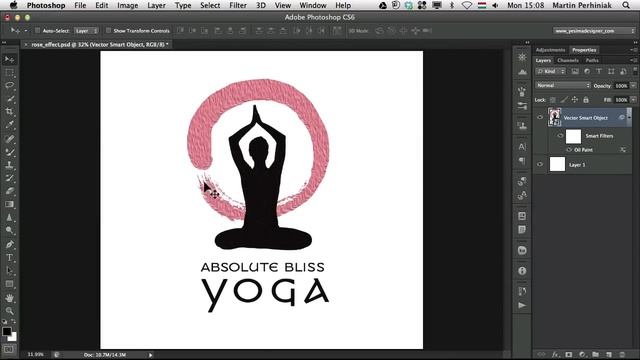
Task: Select the Rectangular Marquee tool
Action: pos(9,73)
